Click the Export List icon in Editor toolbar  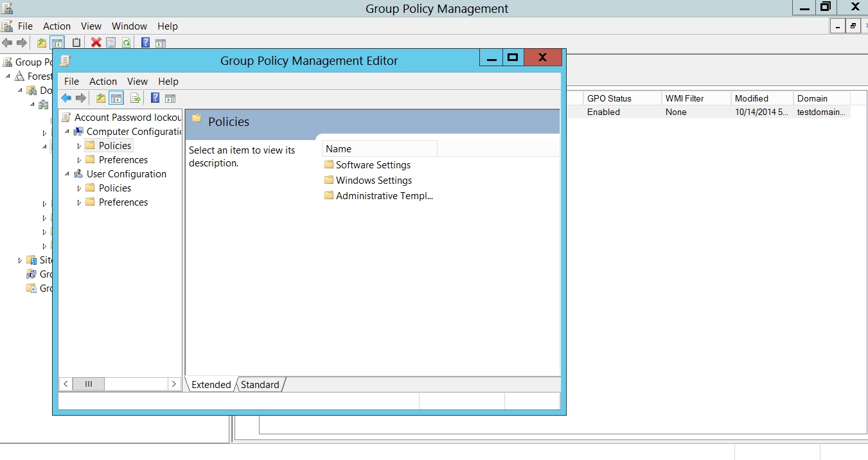pos(135,98)
